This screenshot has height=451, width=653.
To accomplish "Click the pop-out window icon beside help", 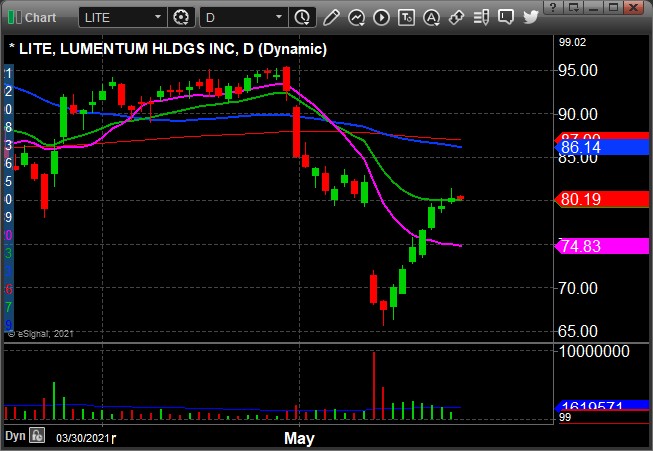I will (573, 7).
